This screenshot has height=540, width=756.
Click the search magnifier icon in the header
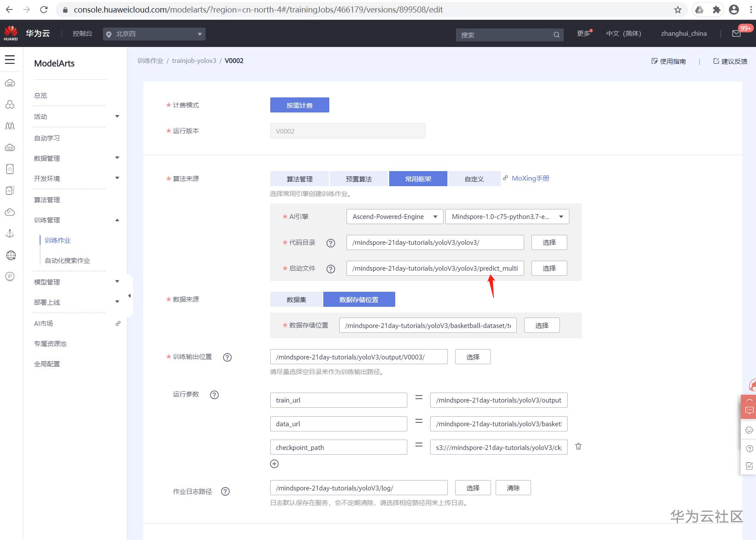(556, 35)
